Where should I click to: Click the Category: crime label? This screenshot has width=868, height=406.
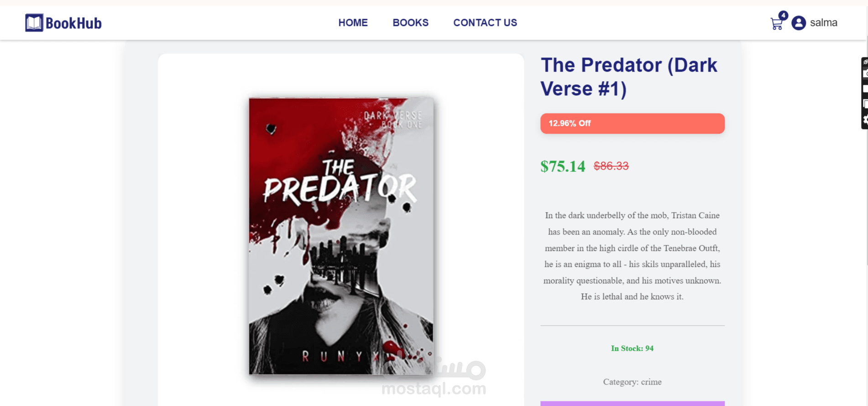632,382
